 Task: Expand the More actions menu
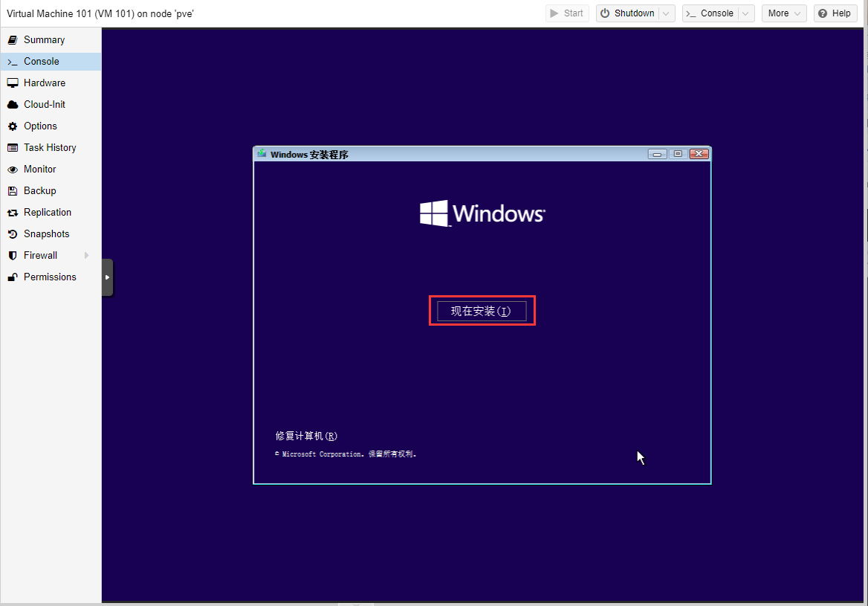(x=784, y=13)
